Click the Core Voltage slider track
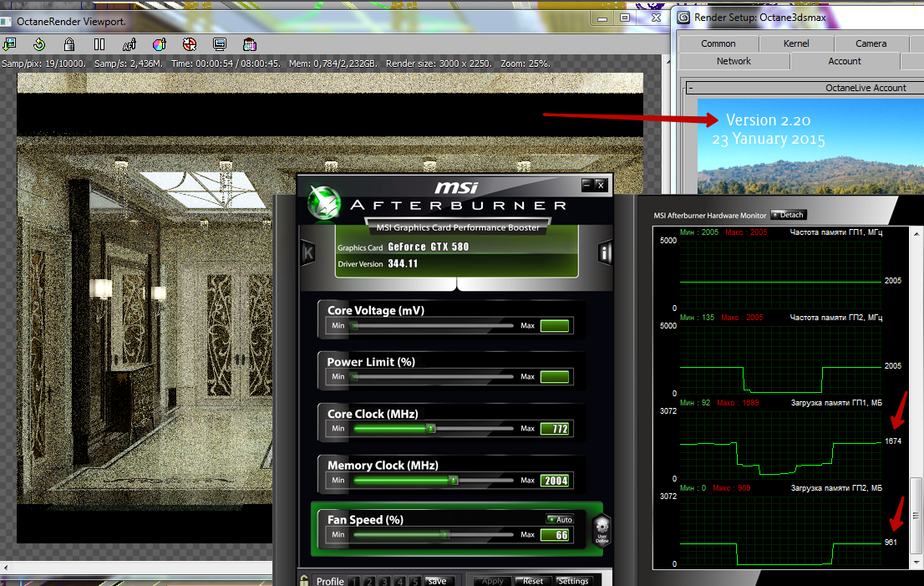The width and height of the screenshot is (924, 586). [433, 325]
